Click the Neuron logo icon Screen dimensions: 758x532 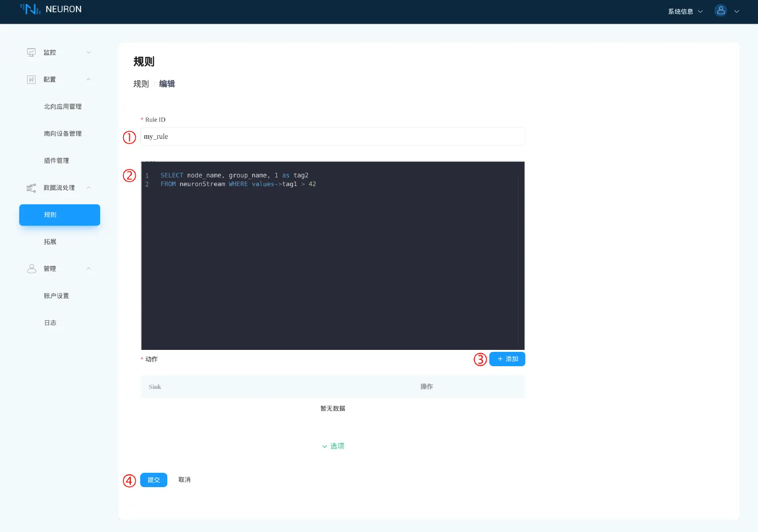(x=30, y=9)
